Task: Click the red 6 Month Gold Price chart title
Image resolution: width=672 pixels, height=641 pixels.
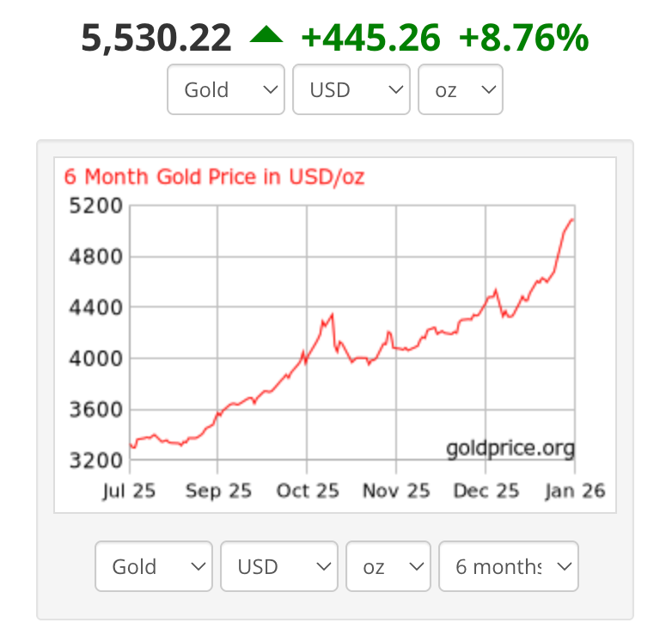Action: [x=214, y=177]
